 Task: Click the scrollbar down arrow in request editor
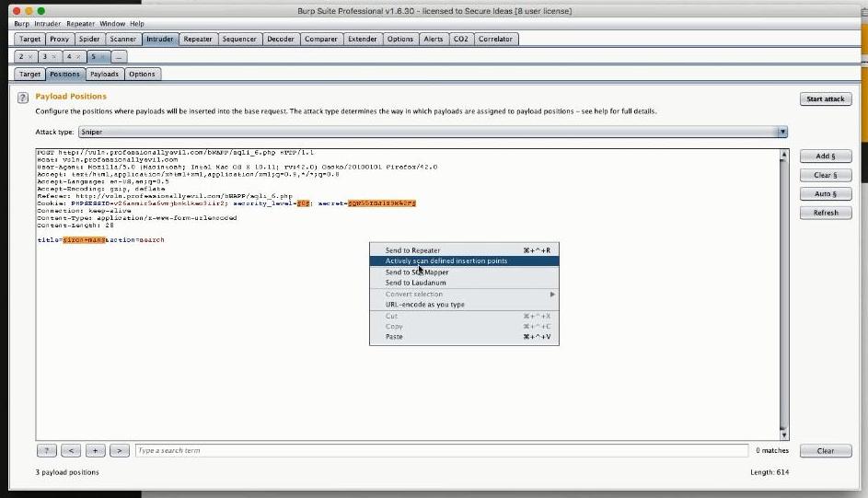point(783,434)
